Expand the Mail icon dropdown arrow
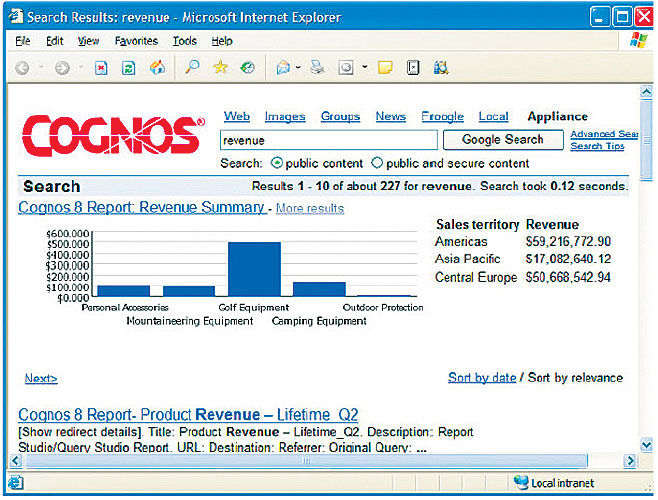Screen dimensions: 658x500 [x=300, y=68]
